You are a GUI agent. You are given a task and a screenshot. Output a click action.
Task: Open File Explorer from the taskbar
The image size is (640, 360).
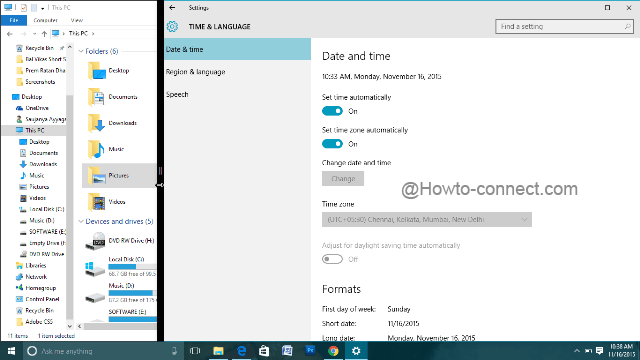[x=218, y=351]
